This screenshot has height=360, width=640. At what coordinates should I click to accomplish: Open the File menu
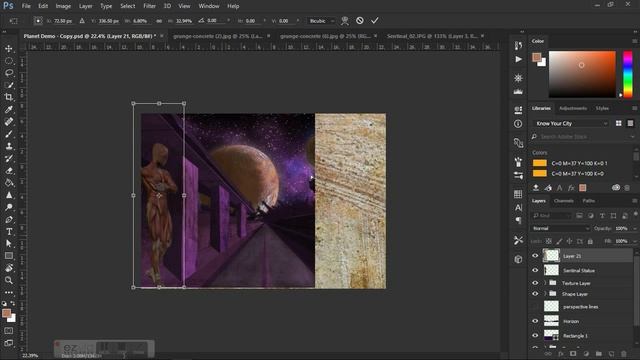pyautogui.click(x=26, y=6)
